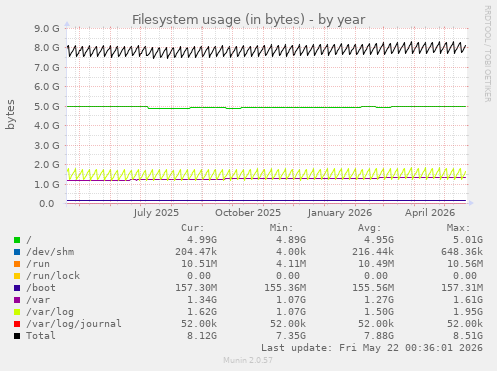Click the '/dev/shm' legend label

(50, 252)
